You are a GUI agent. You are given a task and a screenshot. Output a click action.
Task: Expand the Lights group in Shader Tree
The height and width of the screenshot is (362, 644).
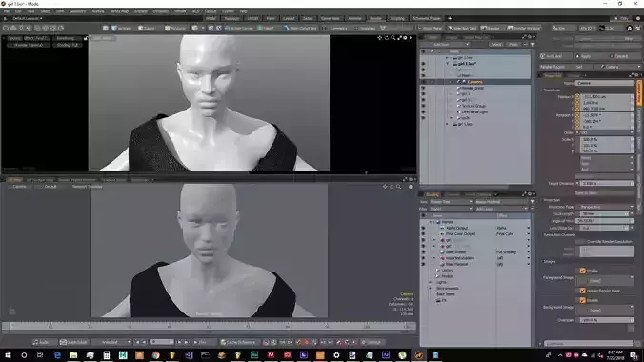[x=430, y=282]
